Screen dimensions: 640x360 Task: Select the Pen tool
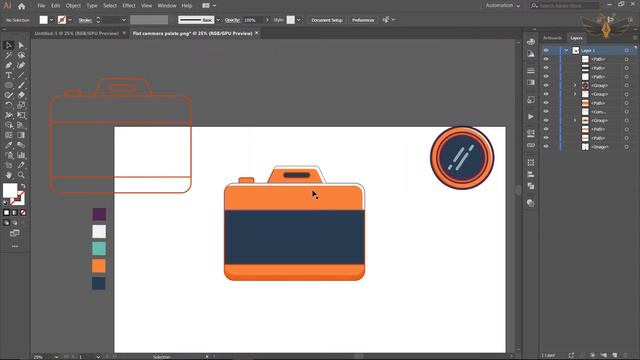click(9, 65)
